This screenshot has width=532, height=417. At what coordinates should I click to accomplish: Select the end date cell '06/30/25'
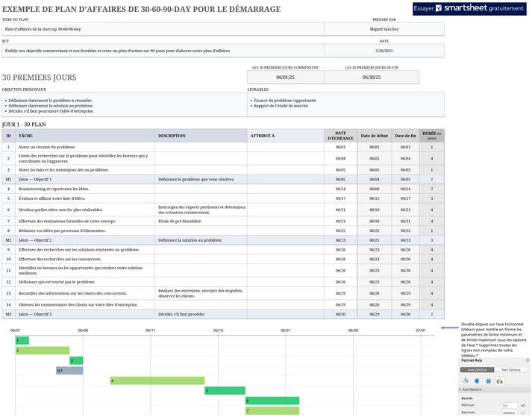372,78
